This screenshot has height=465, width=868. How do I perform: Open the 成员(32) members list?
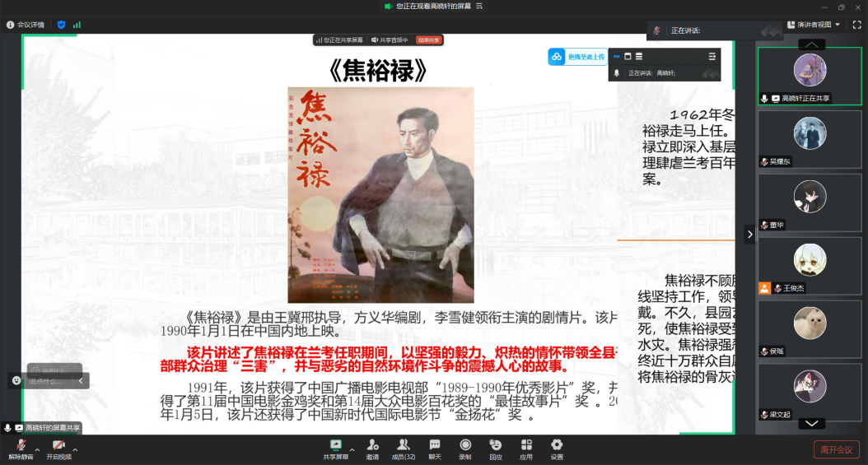pyautogui.click(x=403, y=445)
